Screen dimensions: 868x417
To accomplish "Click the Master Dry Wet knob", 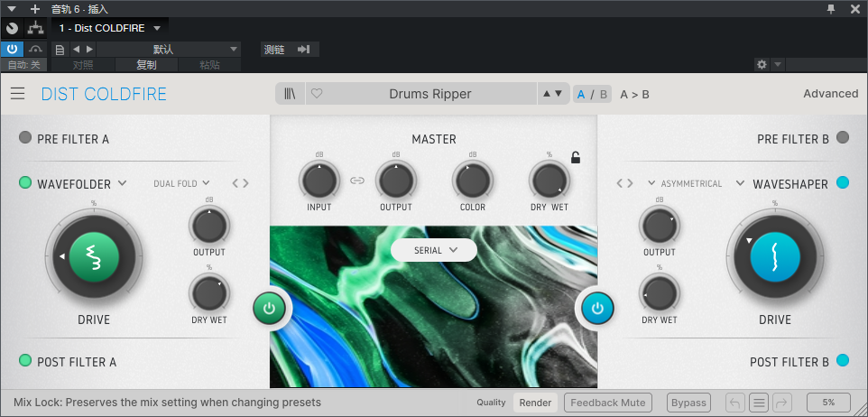I will pos(549,181).
